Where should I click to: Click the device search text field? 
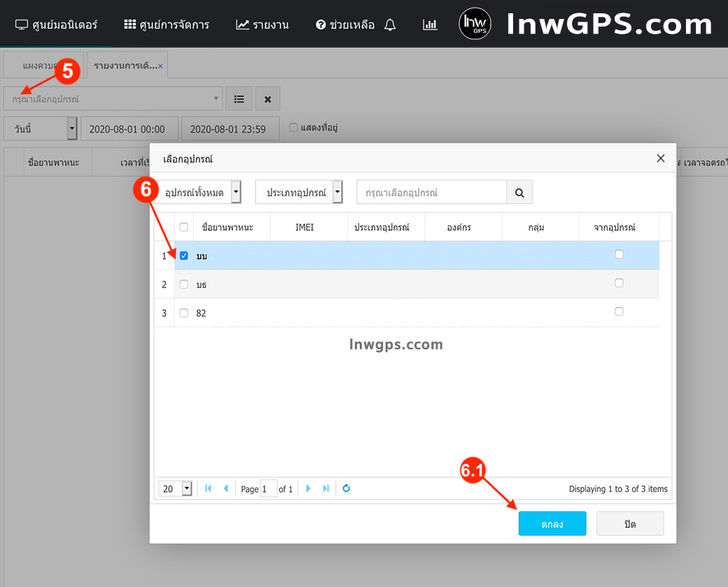431,192
